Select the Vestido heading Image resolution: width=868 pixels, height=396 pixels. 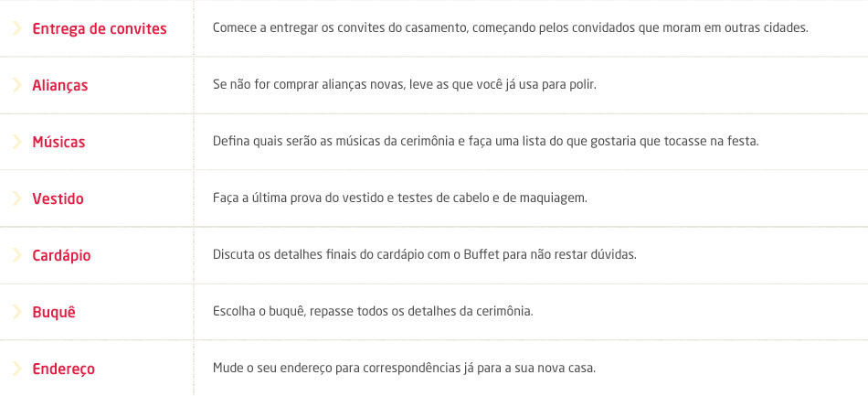point(58,198)
